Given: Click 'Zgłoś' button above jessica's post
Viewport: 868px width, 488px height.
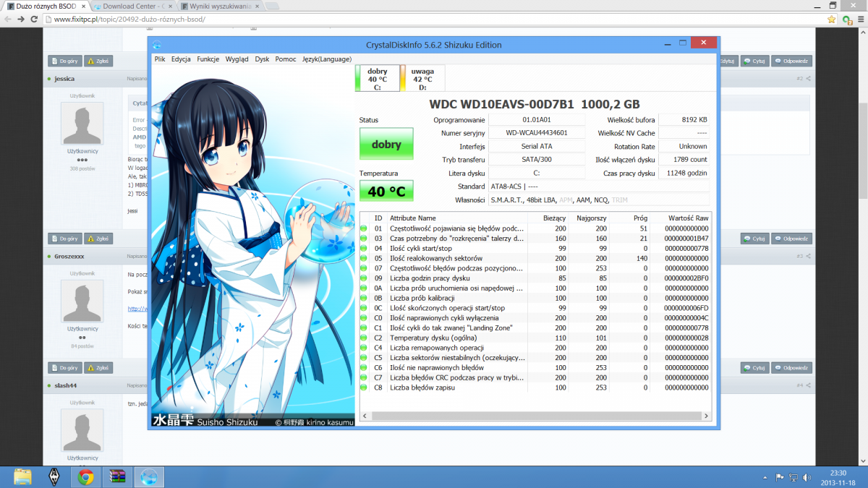Looking at the screenshot, I should [x=98, y=61].
